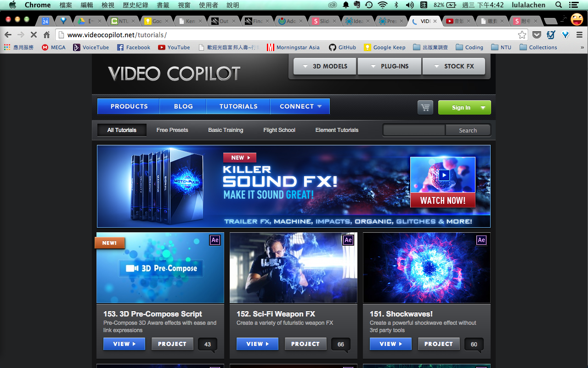The image size is (588, 368).
Task: Select the Free Presets tab
Action: pos(172,130)
